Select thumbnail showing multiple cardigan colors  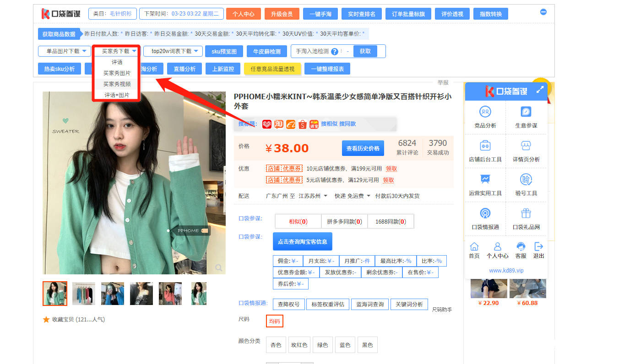point(84,294)
